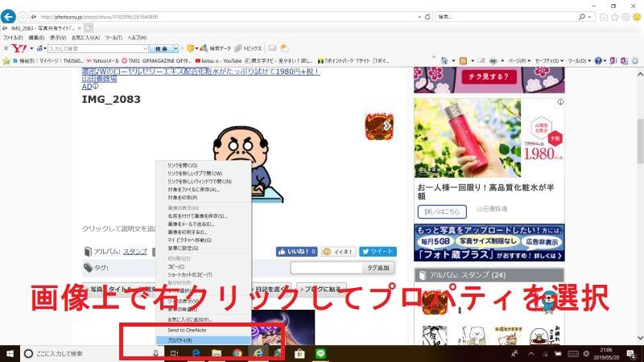Show hidden system tray icons chevron
Image resolution: width=644 pixels, height=362 pixels.
point(531,353)
